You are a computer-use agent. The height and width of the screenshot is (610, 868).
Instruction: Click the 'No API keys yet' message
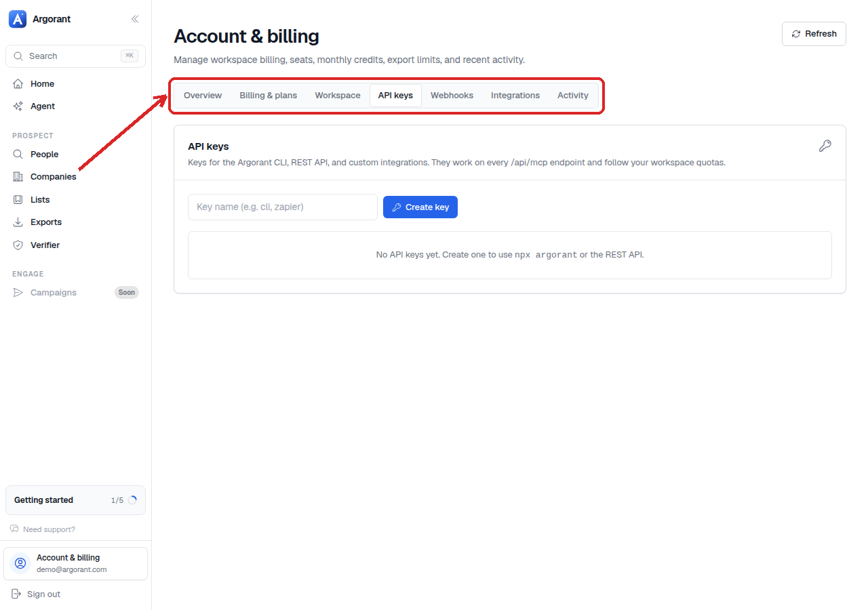coord(510,255)
